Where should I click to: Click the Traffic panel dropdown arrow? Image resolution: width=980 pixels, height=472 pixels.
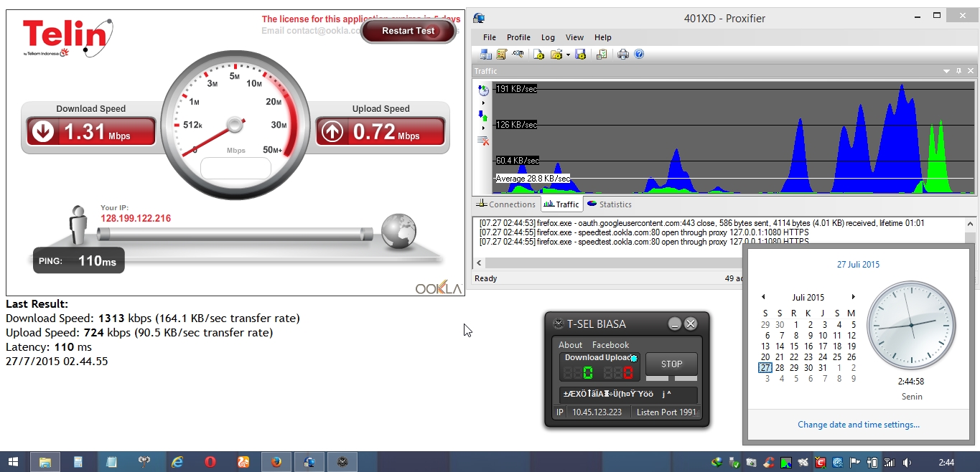tap(946, 71)
